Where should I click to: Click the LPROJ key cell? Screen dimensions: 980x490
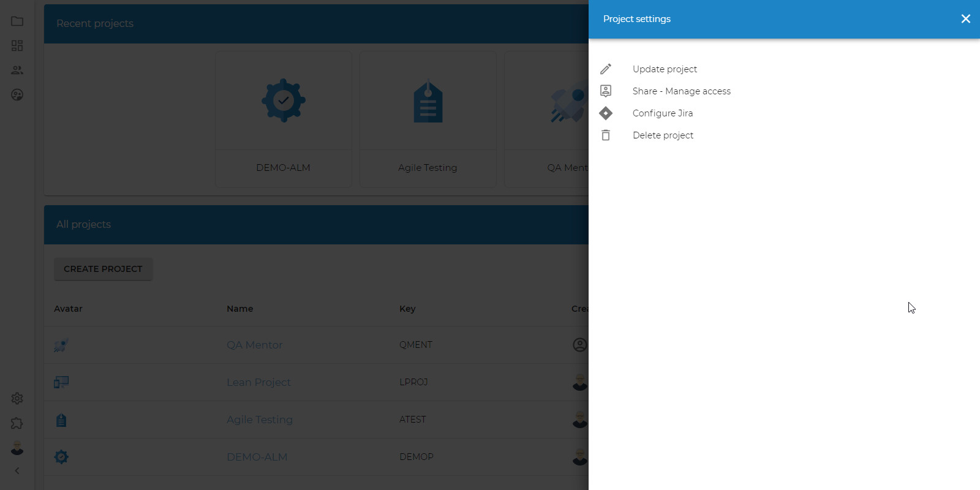click(x=413, y=382)
